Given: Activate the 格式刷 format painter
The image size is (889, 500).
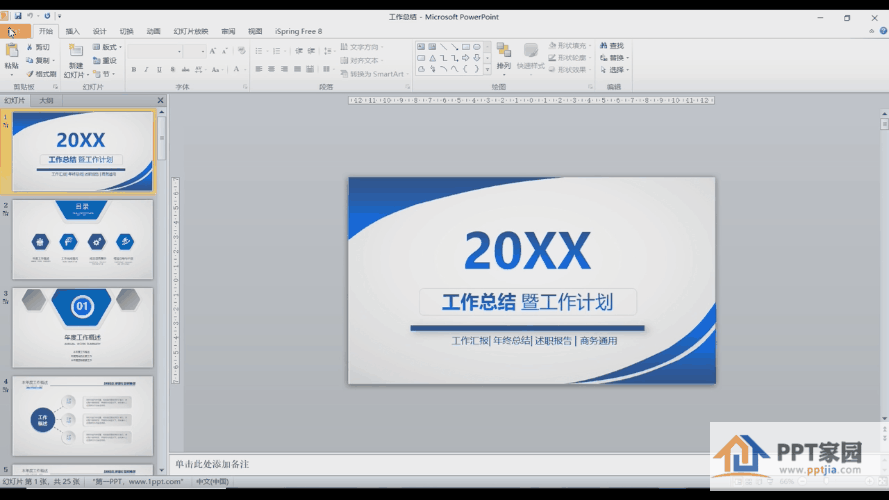Looking at the screenshot, I should click(x=41, y=74).
